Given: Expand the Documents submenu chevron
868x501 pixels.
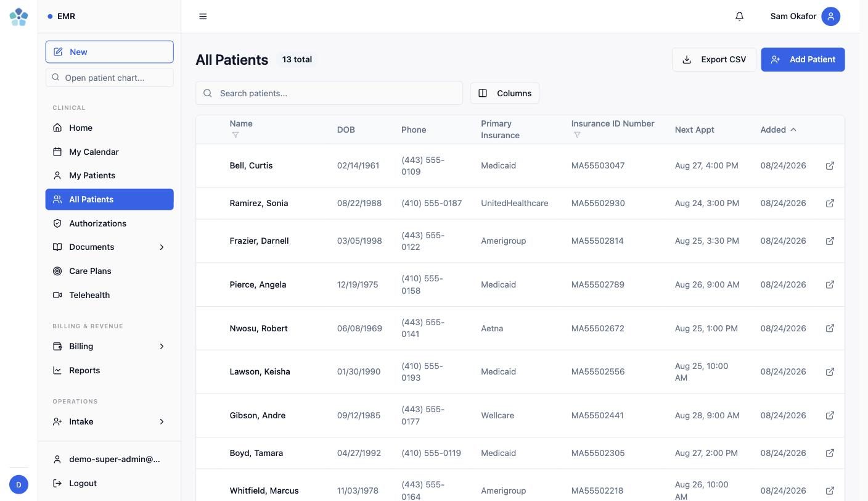Looking at the screenshot, I should 162,247.
